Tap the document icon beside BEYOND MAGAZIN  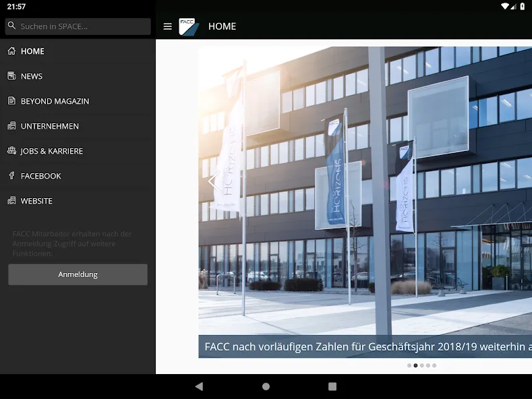pos(11,101)
